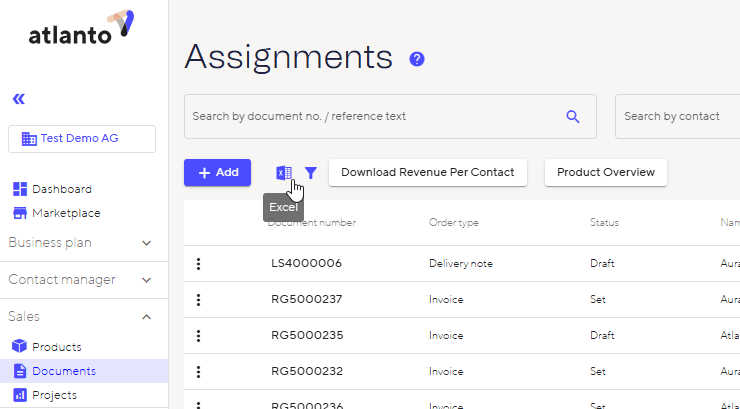Go to Dashboard in sidebar
The width and height of the screenshot is (740, 409).
(x=61, y=189)
